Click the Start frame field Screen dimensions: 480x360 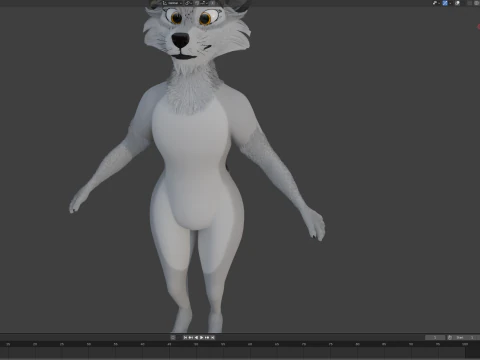[465, 338]
